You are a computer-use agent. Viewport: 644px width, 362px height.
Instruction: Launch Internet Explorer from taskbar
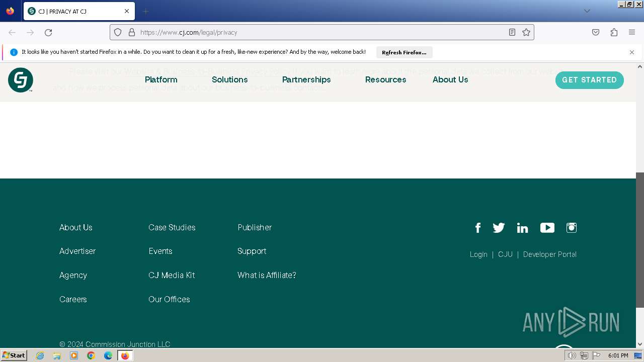click(x=40, y=355)
